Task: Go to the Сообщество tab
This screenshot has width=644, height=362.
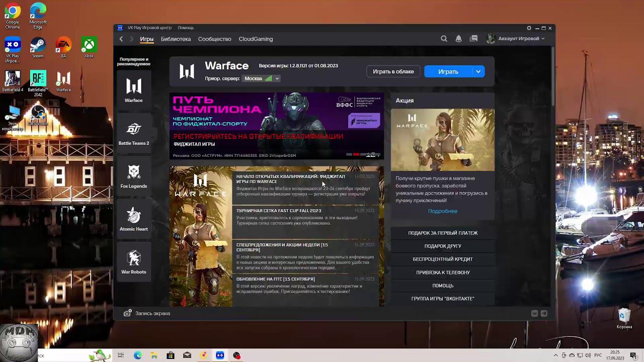Action: (214, 39)
